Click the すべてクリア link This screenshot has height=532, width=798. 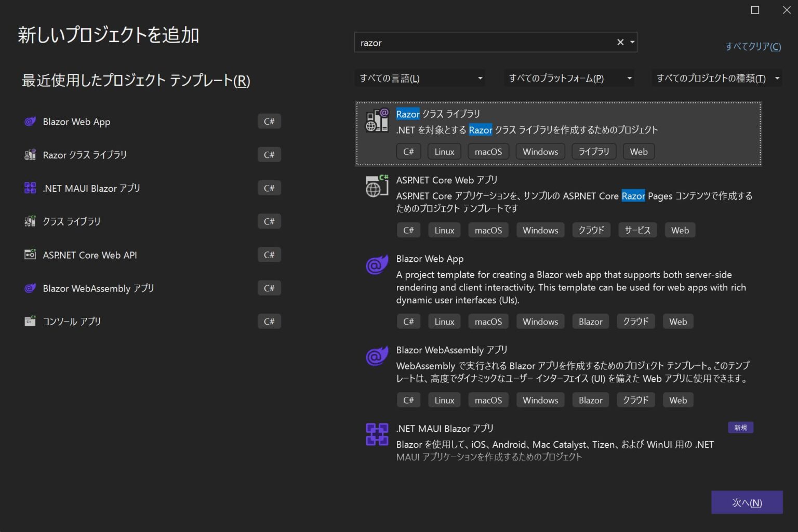(x=752, y=46)
